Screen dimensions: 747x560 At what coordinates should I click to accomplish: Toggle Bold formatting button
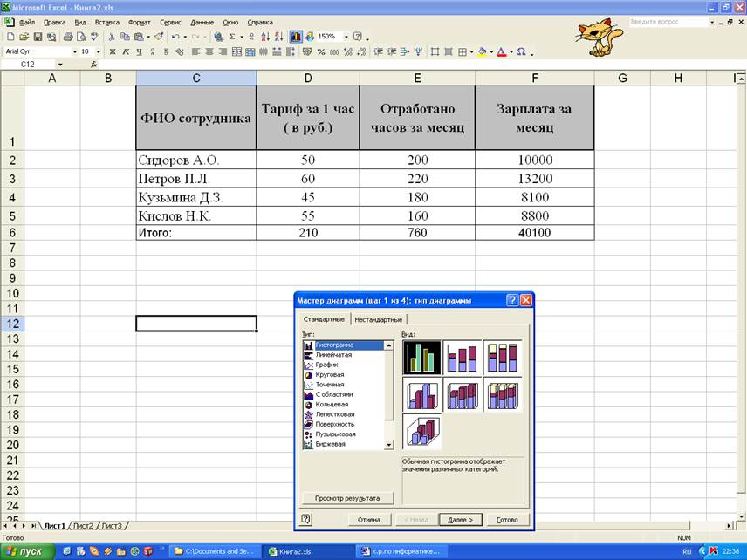(112, 51)
